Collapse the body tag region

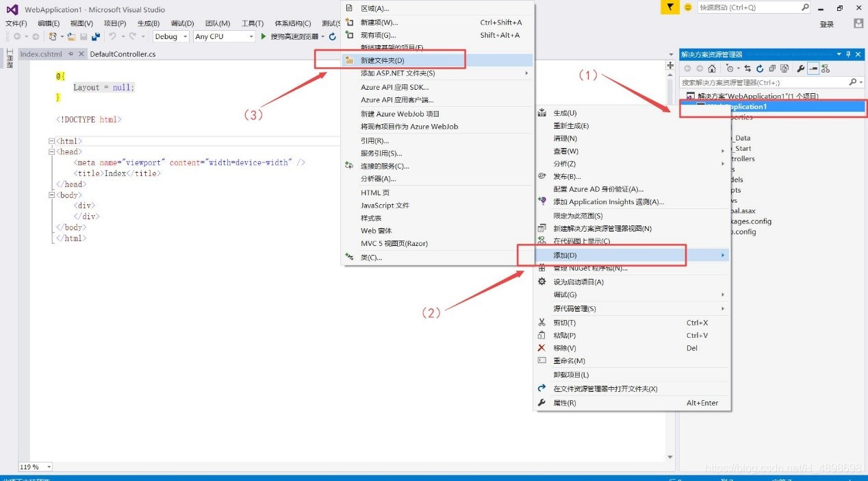(x=51, y=195)
